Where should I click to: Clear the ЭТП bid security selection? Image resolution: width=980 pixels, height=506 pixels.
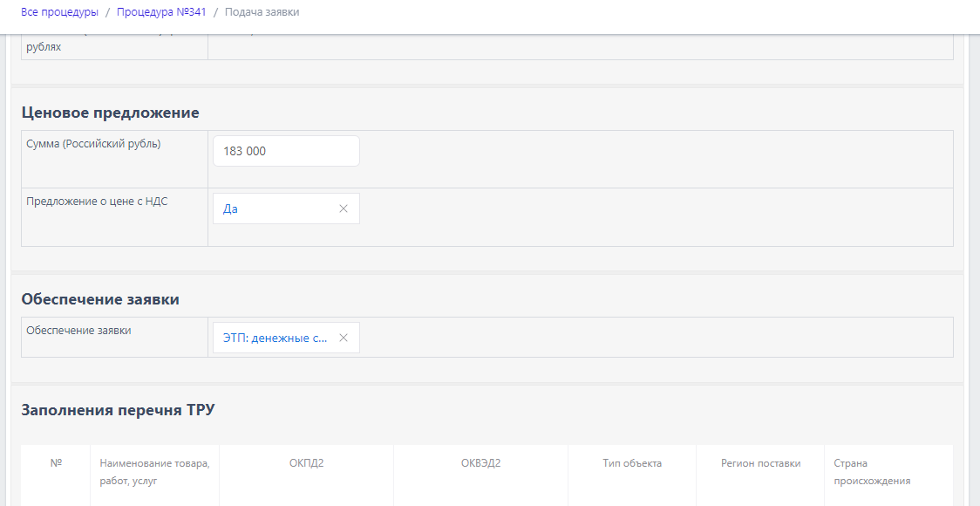coord(343,338)
